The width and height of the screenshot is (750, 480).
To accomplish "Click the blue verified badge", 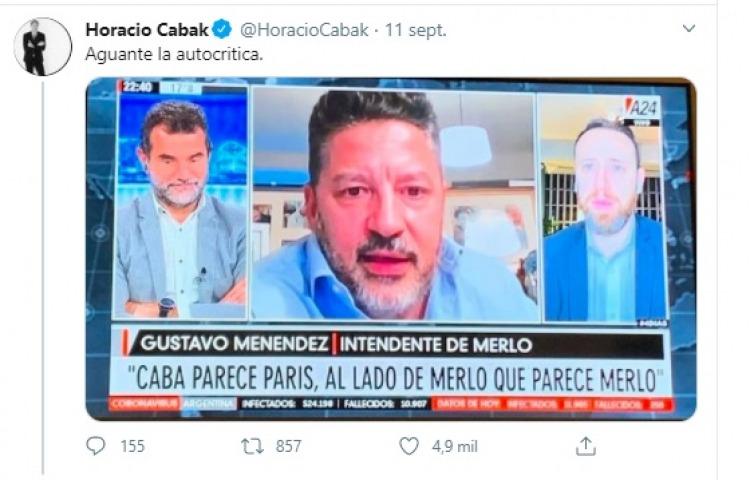I will (222, 30).
